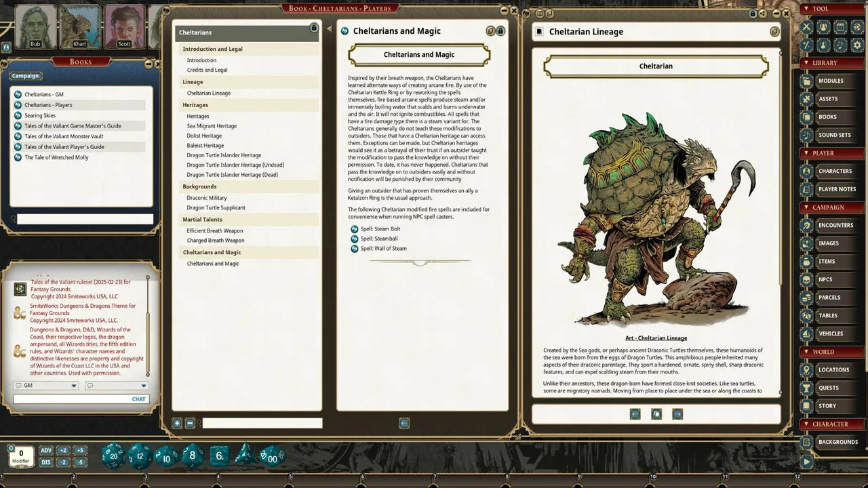Toggle the -5 modifier button
Image resolution: width=868 pixels, height=488 pixels.
click(80, 462)
